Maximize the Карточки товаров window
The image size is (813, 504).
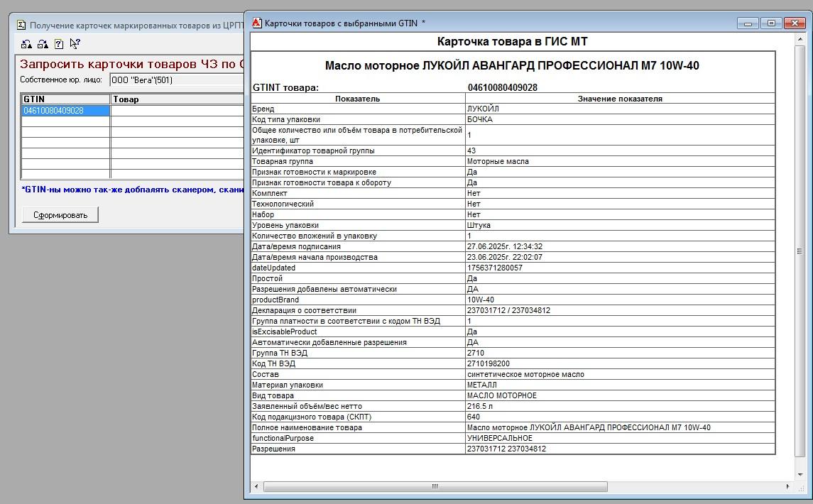[x=770, y=23]
